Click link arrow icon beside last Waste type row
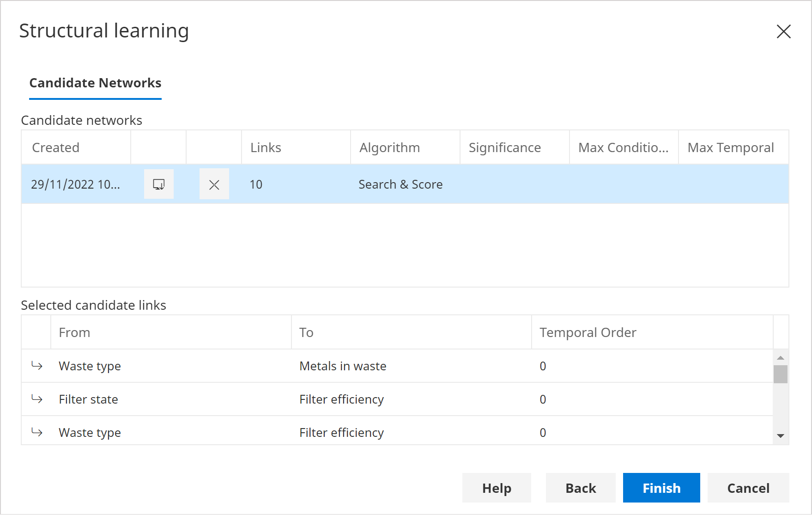812x515 pixels. point(37,432)
